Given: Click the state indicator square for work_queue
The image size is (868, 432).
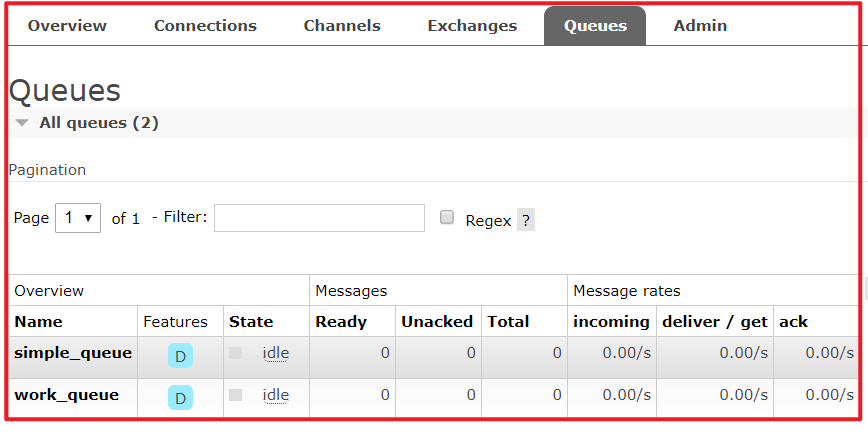Looking at the screenshot, I should (x=236, y=395).
